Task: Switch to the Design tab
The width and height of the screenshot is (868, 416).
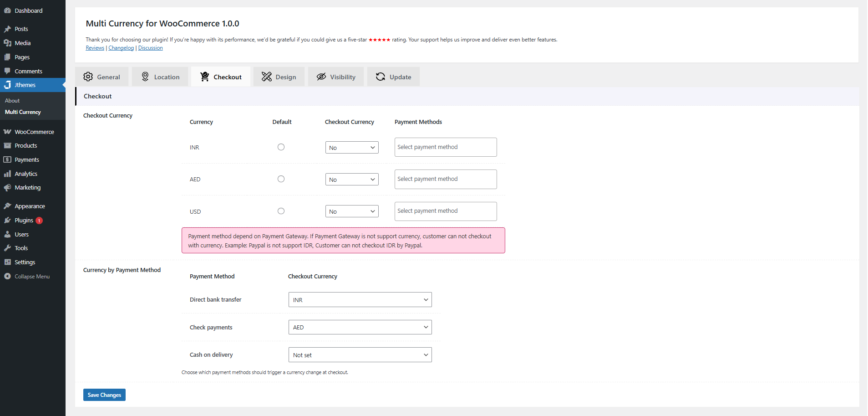Action: tap(279, 77)
